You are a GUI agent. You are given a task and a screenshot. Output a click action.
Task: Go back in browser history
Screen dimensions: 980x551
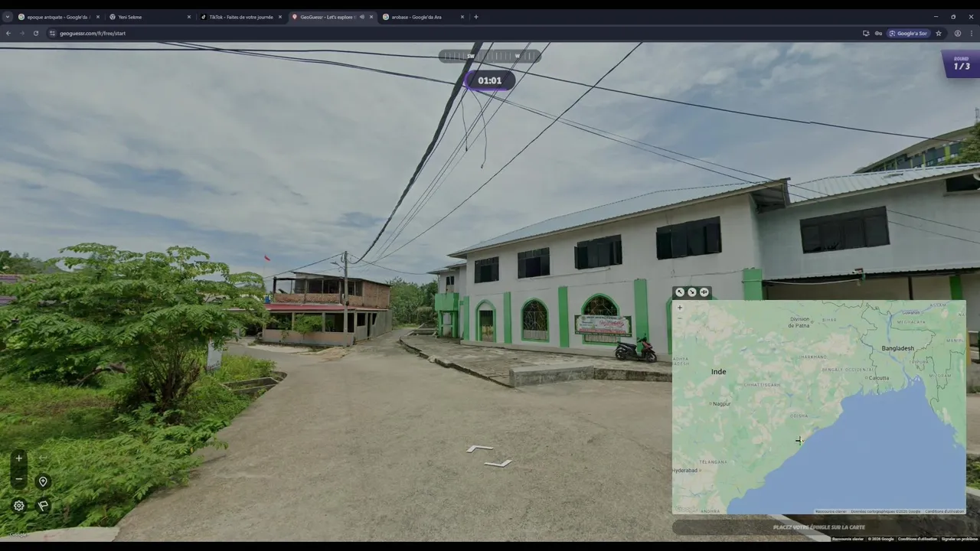(x=8, y=34)
